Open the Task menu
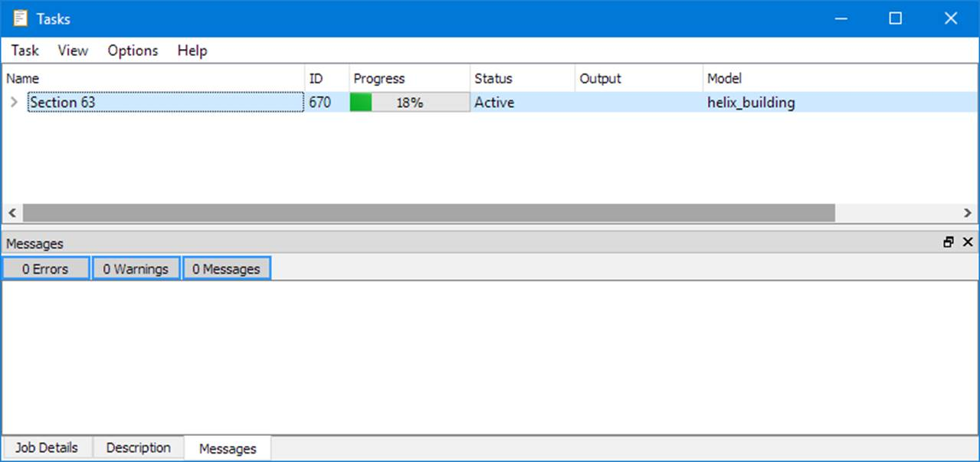Image resolution: width=980 pixels, height=462 pixels. (25, 51)
